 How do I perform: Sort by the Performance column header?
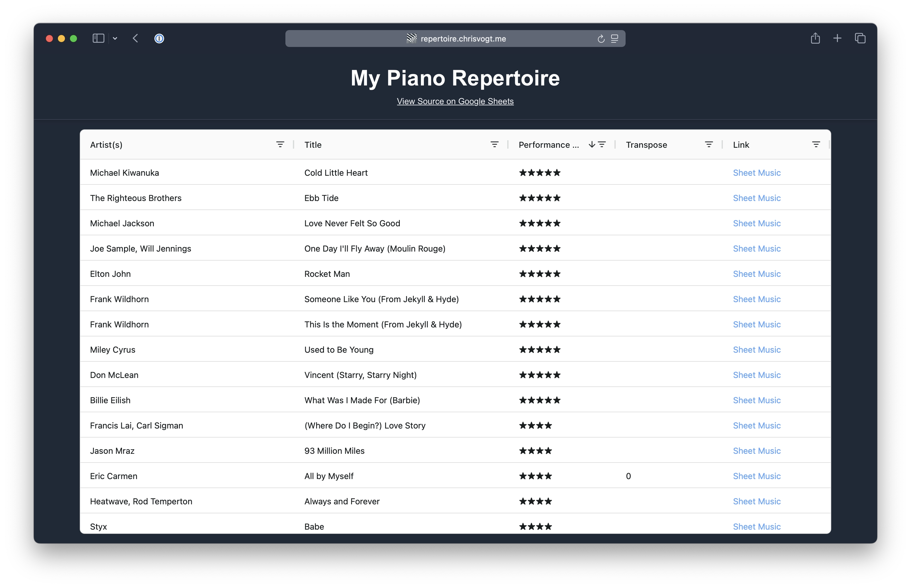(549, 145)
